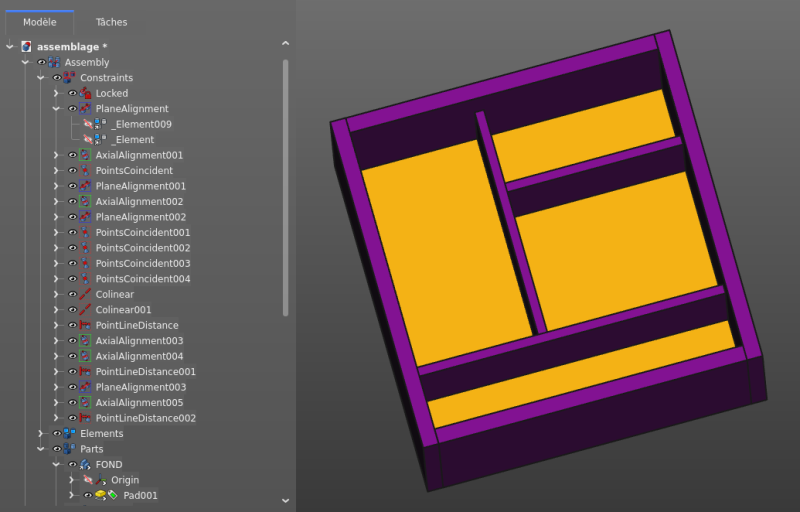Click the Elements group icon
The image size is (800, 512).
click(69, 433)
